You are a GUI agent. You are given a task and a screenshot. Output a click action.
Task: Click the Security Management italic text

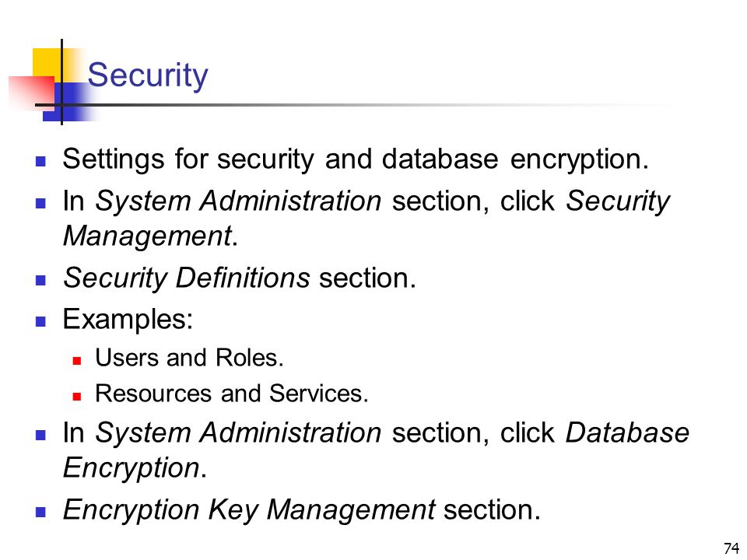point(366,218)
